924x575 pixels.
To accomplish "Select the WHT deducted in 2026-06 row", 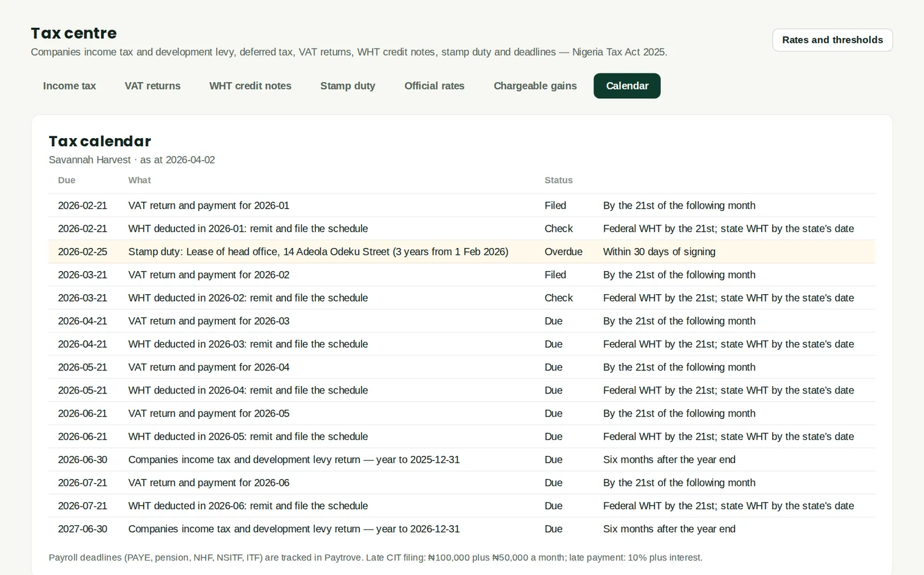I will point(462,506).
